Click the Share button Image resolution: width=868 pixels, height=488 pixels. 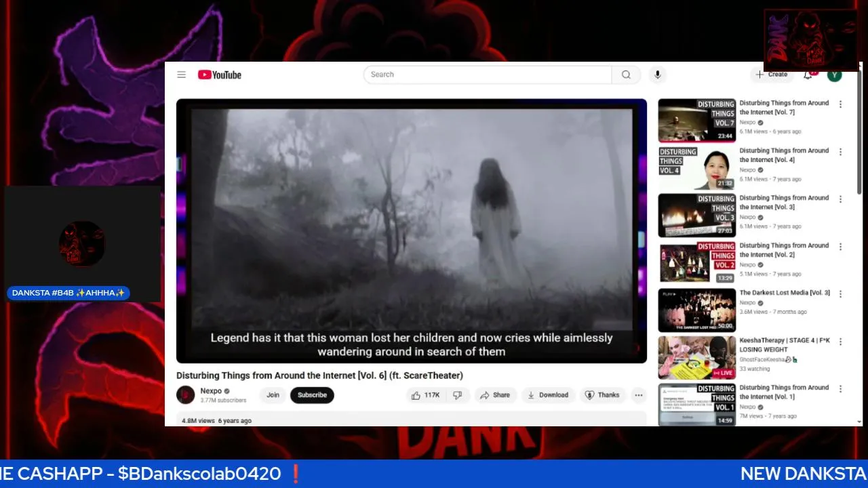tap(495, 395)
